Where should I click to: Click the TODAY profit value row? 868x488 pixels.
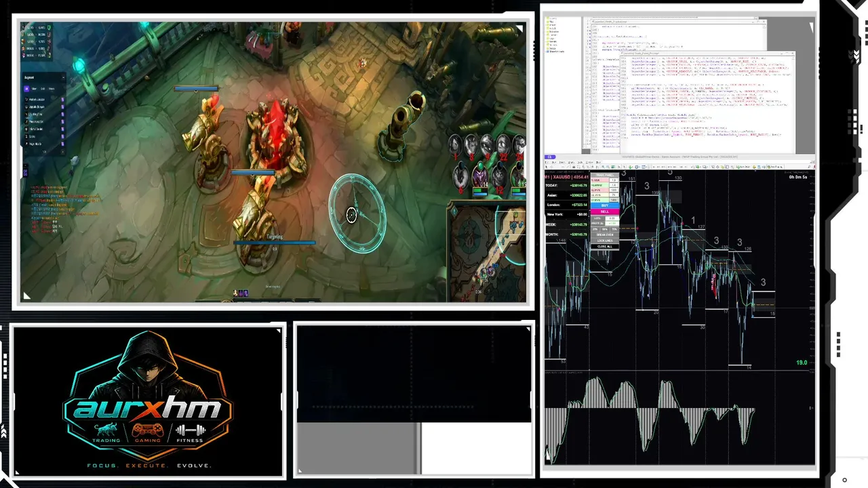(566, 186)
